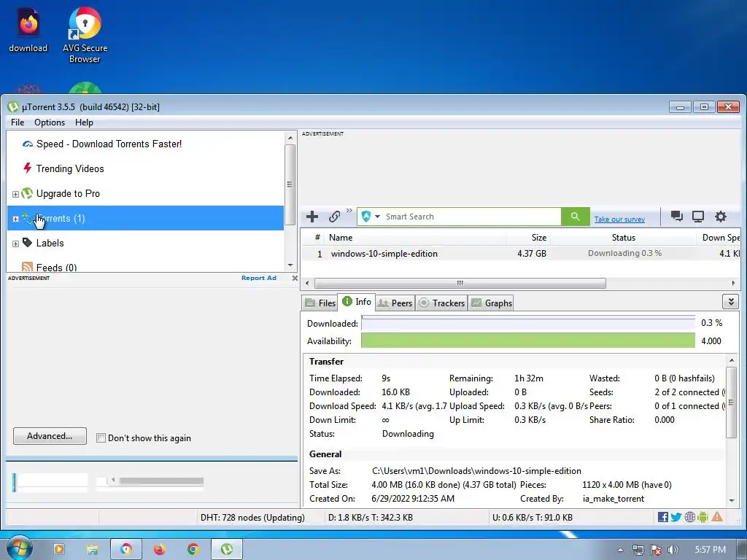Open the Options menu
Image resolution: width=747 pixels, height=560 pixels.
pos(50,122)
